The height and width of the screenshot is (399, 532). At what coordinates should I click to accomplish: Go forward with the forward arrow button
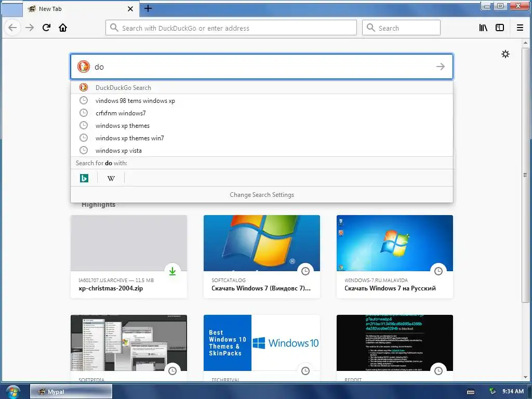[30, 28]
